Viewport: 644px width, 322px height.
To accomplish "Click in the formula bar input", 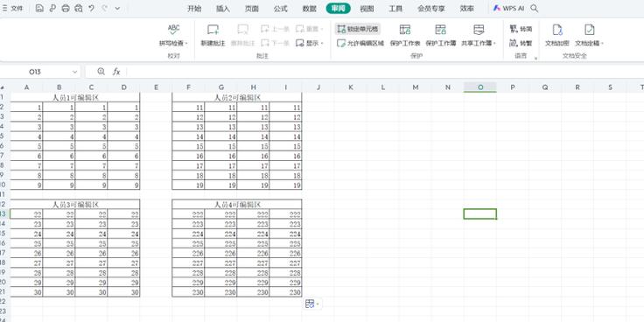I will point(384,72).
